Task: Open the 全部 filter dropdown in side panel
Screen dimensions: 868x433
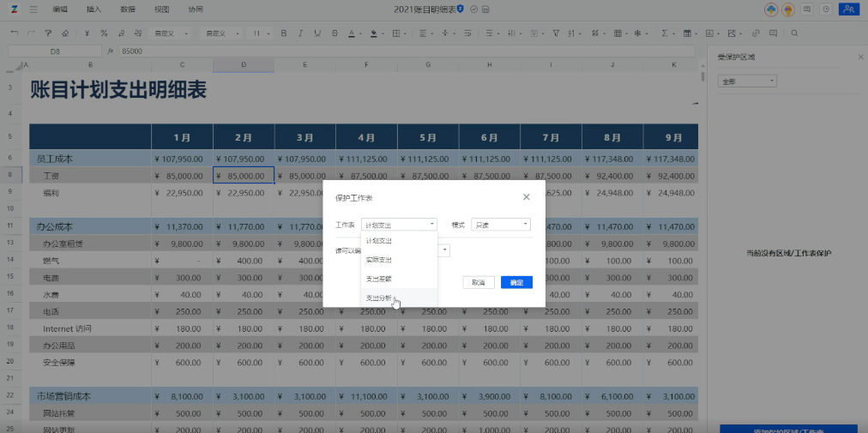Action: click(x=747, y=81)
